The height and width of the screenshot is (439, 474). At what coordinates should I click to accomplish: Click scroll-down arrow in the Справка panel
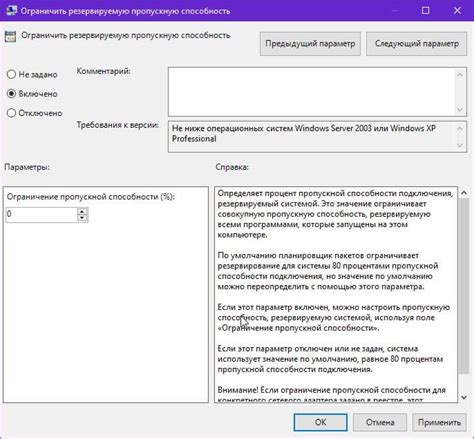[463, 397]
